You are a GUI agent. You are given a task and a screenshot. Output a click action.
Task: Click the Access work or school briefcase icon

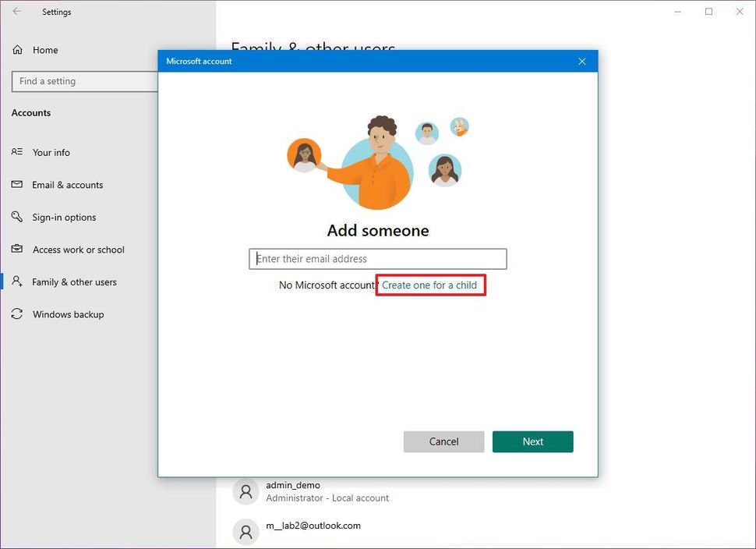17,250
